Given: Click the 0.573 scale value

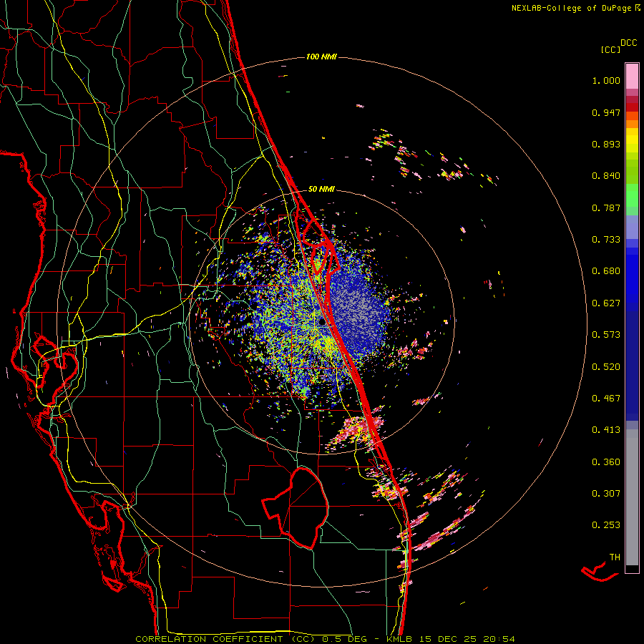Looking at the screenshot, I should tap(606, 335).
